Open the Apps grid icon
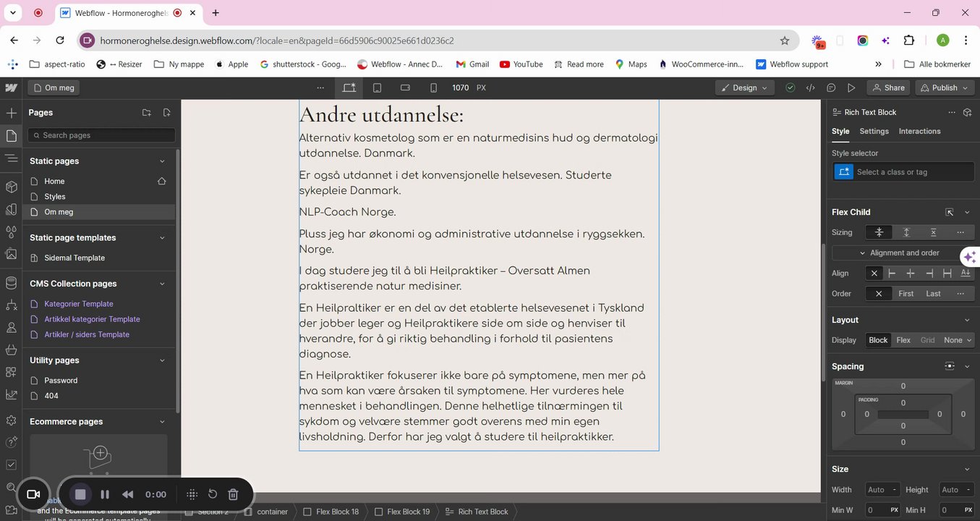Image resolution: width=980 pixels, height=521 pixels. [11, 372]
